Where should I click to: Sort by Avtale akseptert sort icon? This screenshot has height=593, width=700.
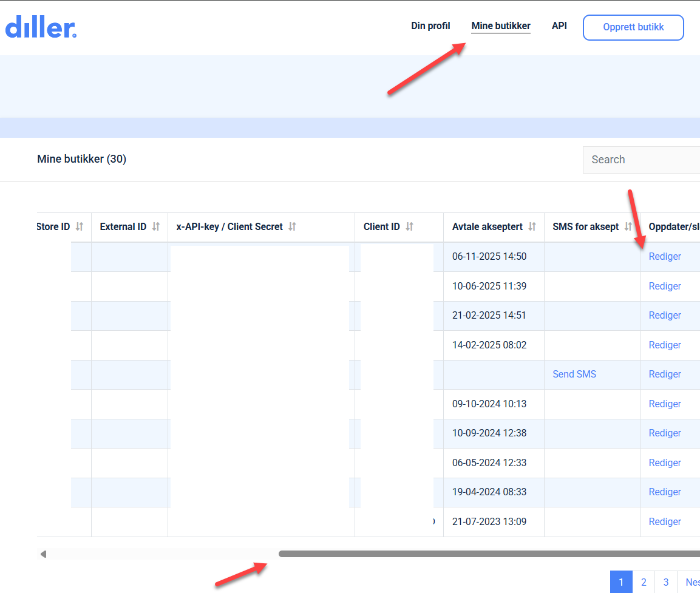(x=532, y=226)
